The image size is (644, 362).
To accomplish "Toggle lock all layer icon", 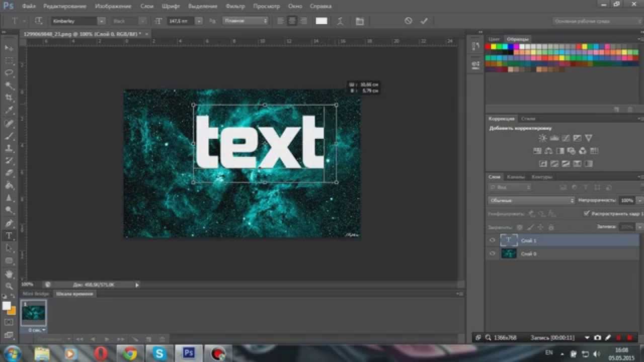I will coord(551,227).
